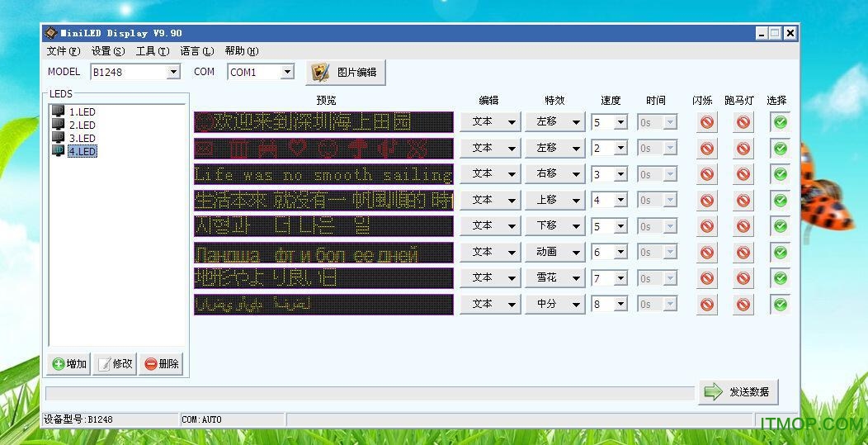Uncheck the select box in the 右移 row
Viewport: 868px width, 445px height.
pos(780,174)
